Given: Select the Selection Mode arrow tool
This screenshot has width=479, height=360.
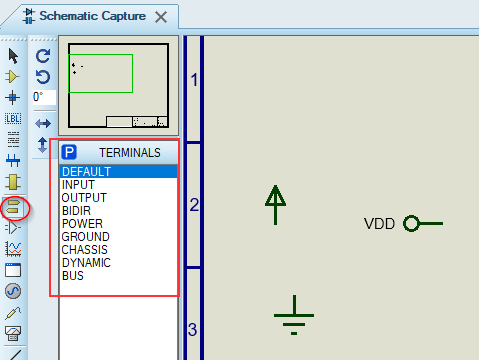Looking at the screenshot, I should click(13, 56).
